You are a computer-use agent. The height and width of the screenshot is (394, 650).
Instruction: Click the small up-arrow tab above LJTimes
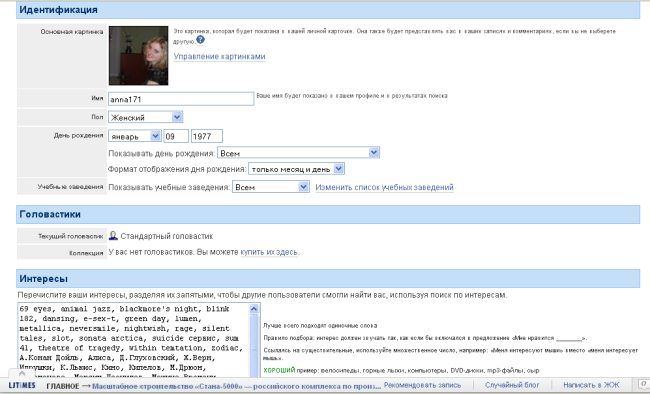[22, 373]
